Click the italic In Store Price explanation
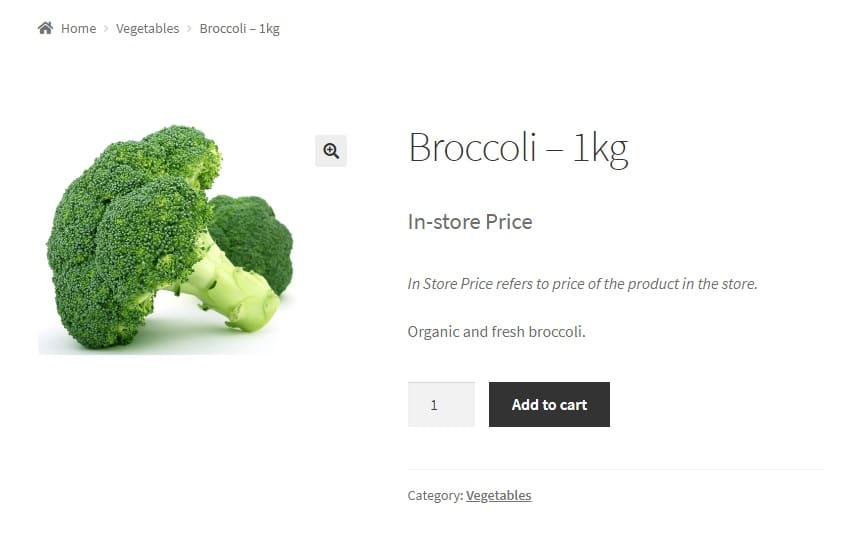The image size is (841, 544). coord(582,283)
